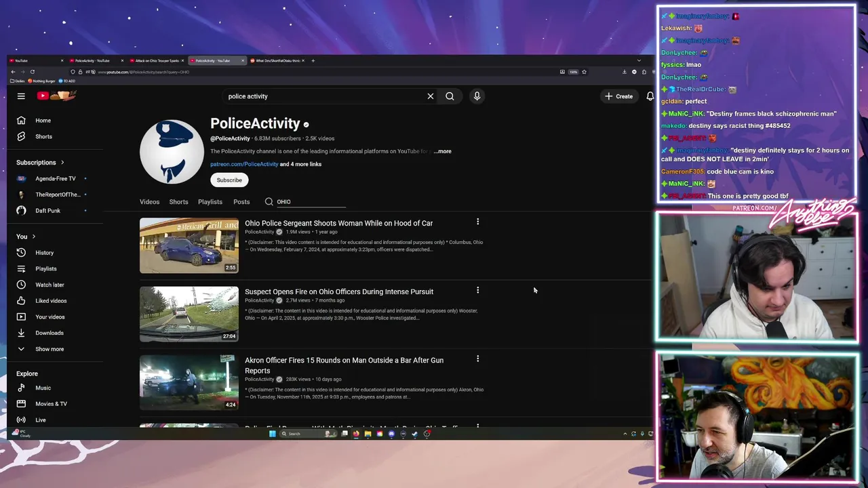The height and width of the screenshot is (488, 868).
Task: Open Discord from the taskbar
Action: click(x=391, y=434)
